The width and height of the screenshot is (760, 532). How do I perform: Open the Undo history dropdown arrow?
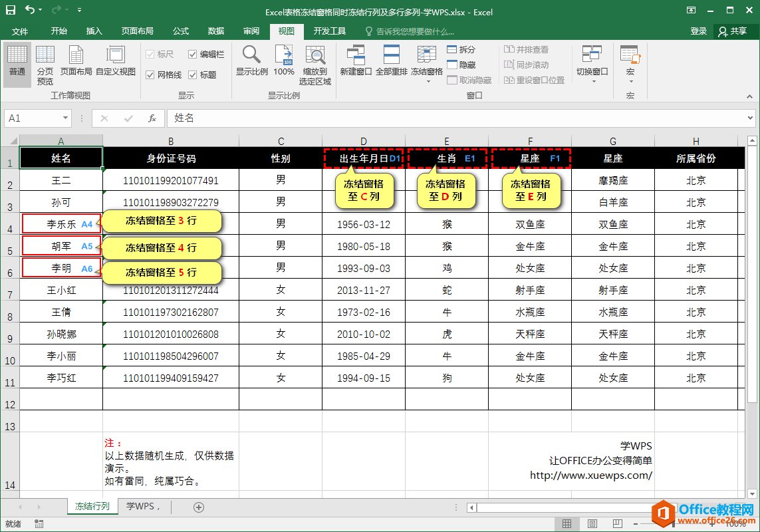point(40,10)
